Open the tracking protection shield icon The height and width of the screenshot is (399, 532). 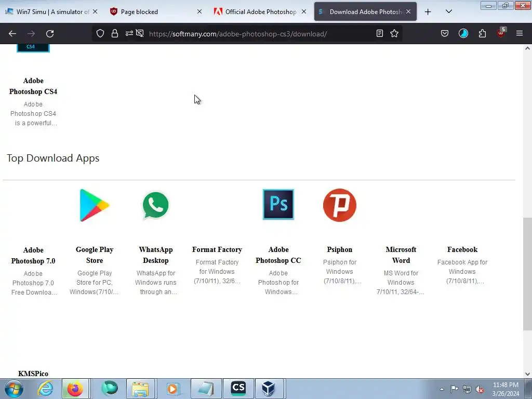pyautogui.click(x=100, y=33)
